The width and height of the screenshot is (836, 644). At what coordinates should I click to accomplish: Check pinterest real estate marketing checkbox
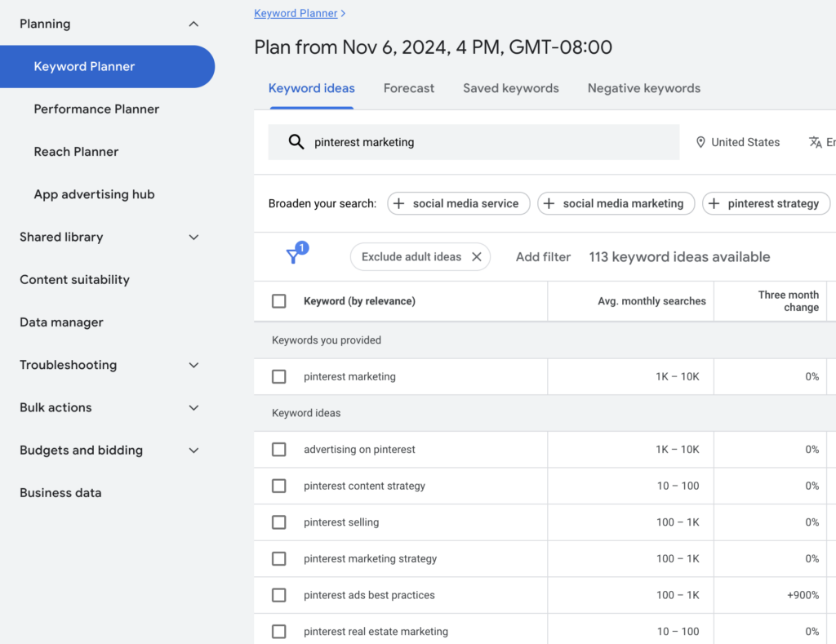[279, 632]
